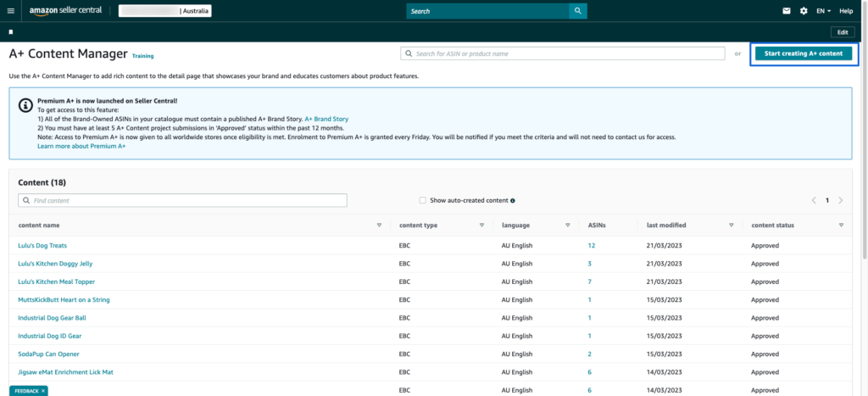Open the A+ Brand Story link
This screenshot has height=396, width=868.
tap(326, 119)
